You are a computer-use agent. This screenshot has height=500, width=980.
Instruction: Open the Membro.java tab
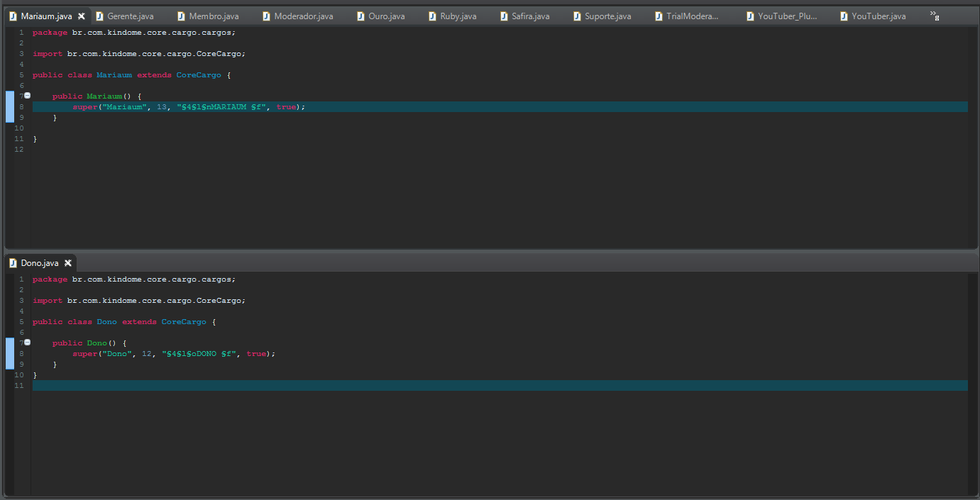point(214,16)
